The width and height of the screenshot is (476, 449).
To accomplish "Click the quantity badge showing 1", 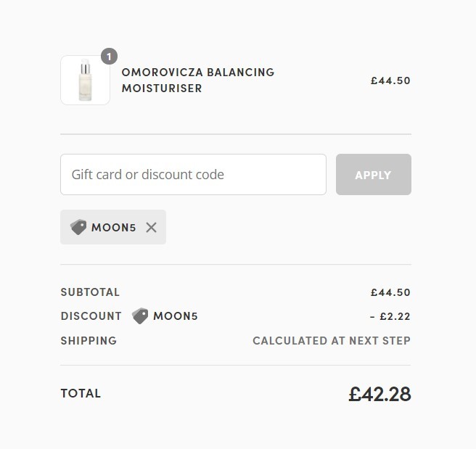I will pyautogui.click(x=109, y=56).
